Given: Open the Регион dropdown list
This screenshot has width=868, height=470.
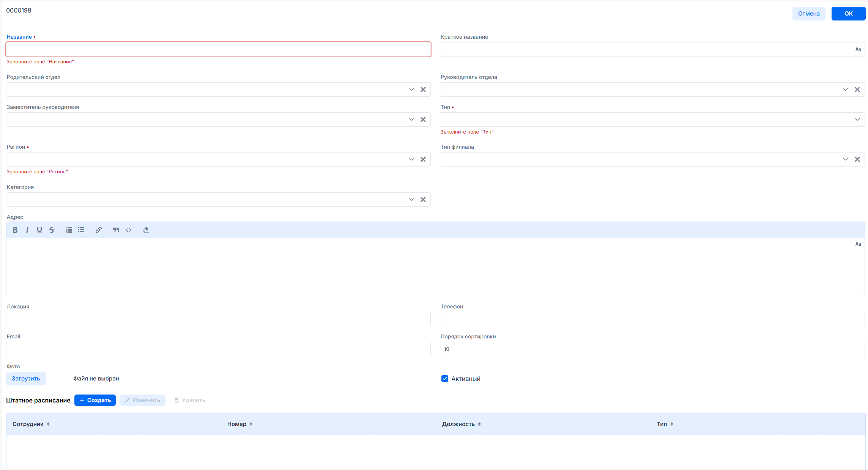Looking at the screenshot, I should (411, 159).
